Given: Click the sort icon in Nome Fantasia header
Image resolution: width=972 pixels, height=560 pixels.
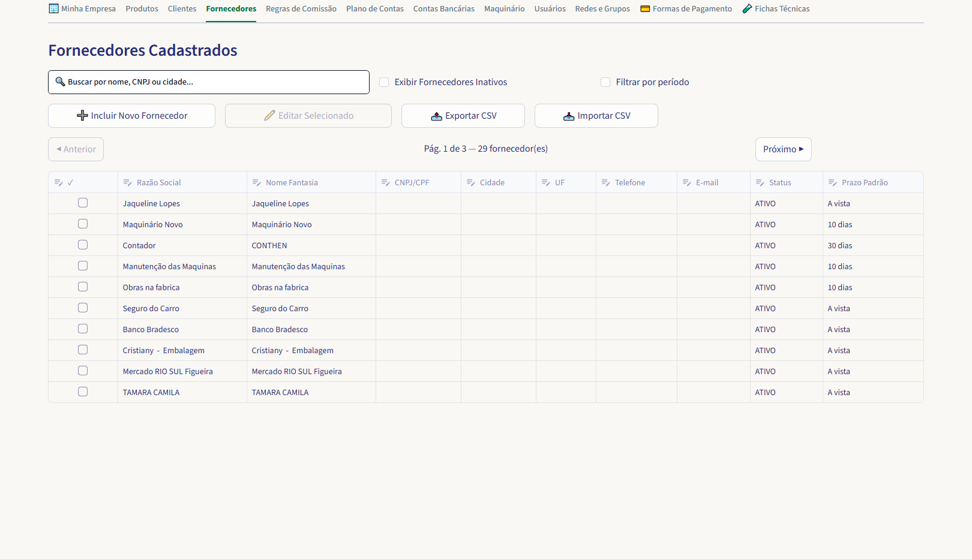Looking at the screenshot, I should pyautogui.click(x=256, y=182).
